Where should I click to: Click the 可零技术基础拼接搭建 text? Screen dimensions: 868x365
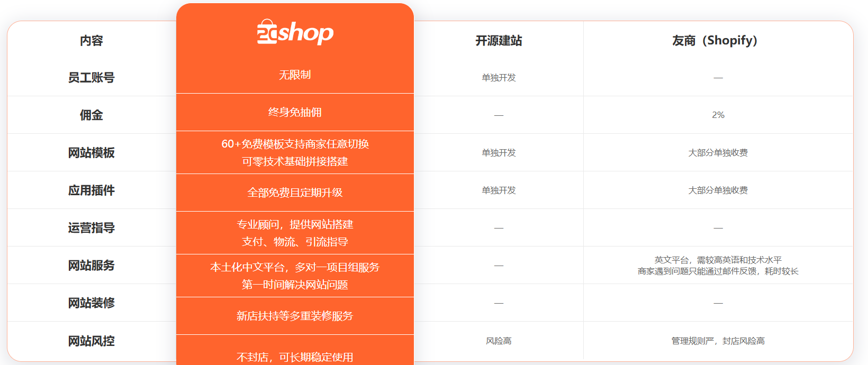pos(295,161)
